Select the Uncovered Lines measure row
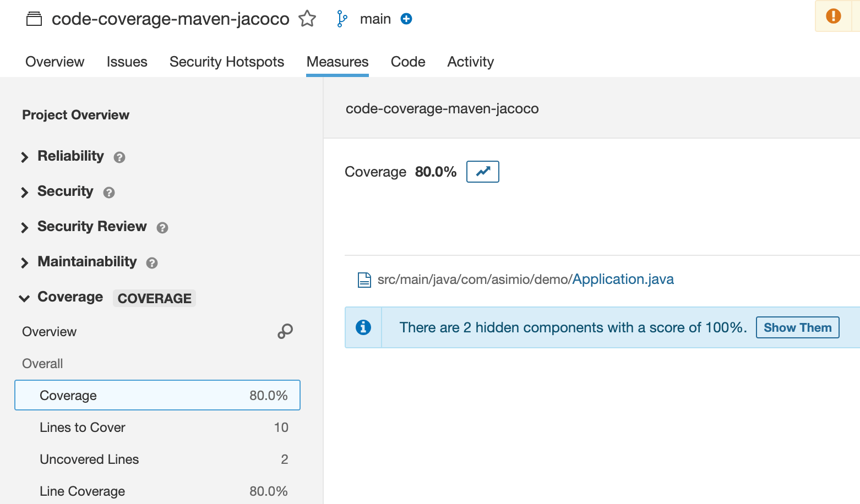The width and height of the screenshot is (860, 504). [x=157, y=459]
